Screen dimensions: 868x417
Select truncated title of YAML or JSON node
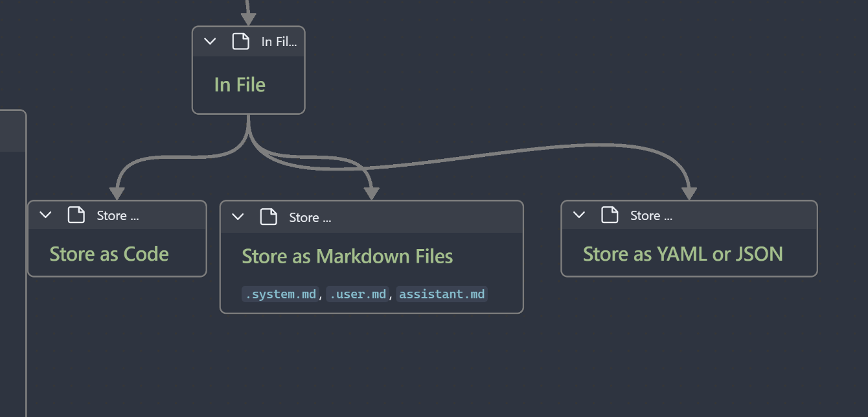(x=651, y=216)
